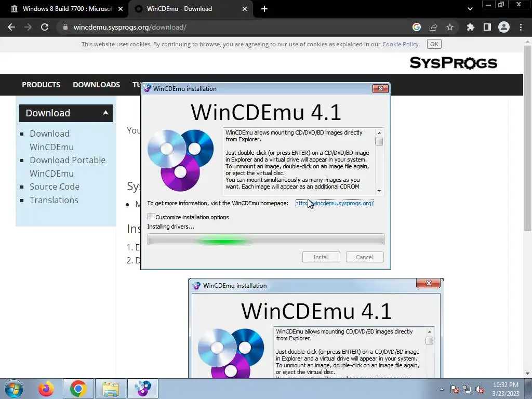This screenshot has width=532, height=399.
Task: Open the Action Center flag icon
Action: pyautogui.click(x=455, y=389)
